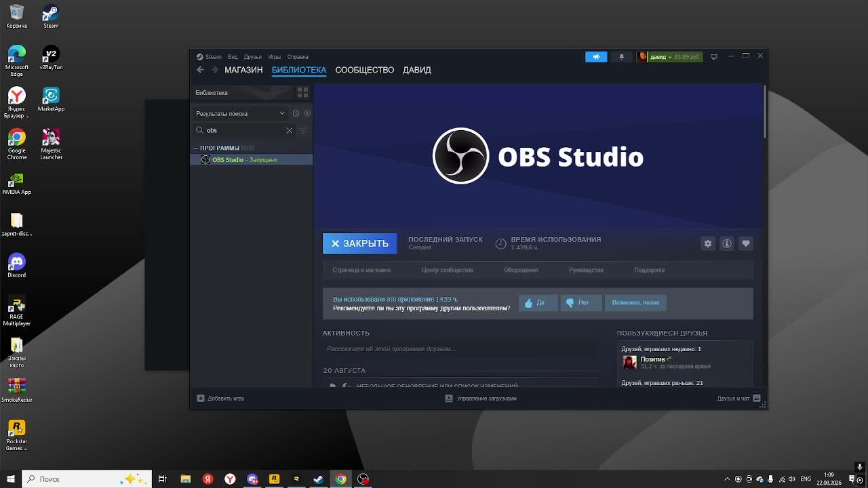The image size is (868, 488).
Task: Select the v2RayTun desktop icon
Action: [51, 58]
